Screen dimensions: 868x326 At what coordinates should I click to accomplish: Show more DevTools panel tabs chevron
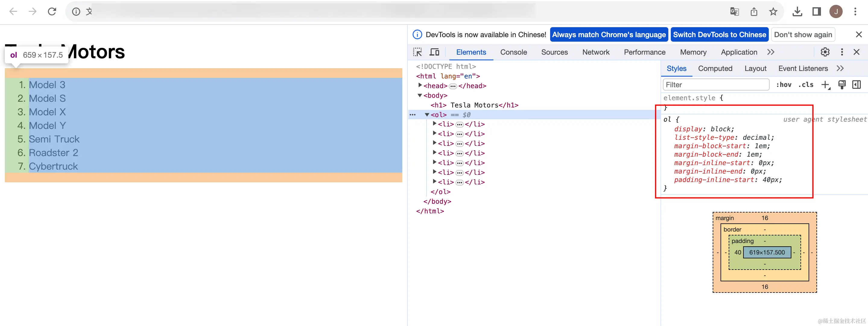click(x=771, y=52)
